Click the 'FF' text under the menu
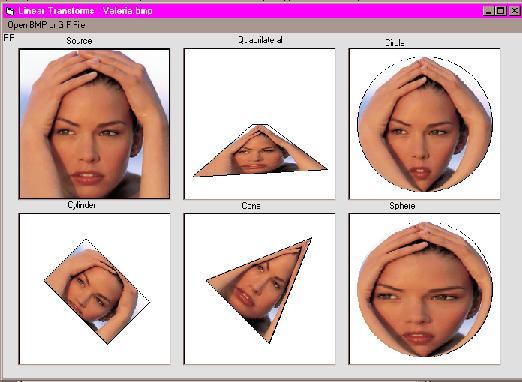The width and height of the screenshot is (522, 382). pos(9,38)
